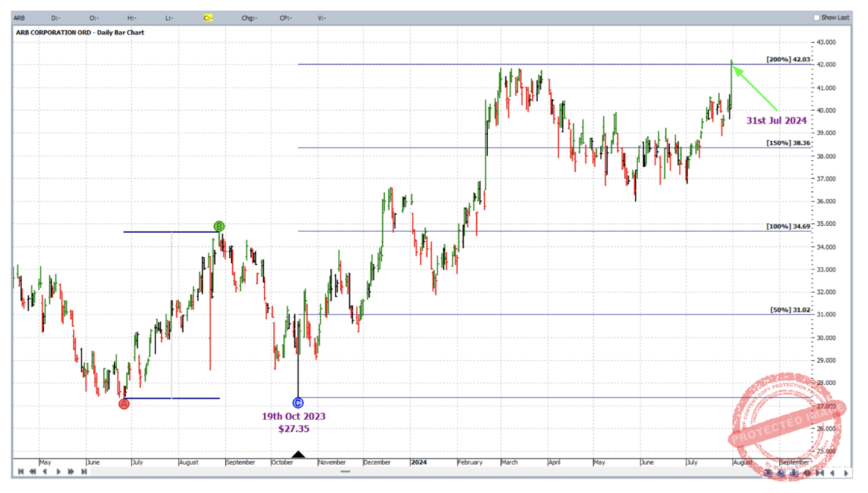Click the right arrow in bottom-right corner controls

coord(847,473)
